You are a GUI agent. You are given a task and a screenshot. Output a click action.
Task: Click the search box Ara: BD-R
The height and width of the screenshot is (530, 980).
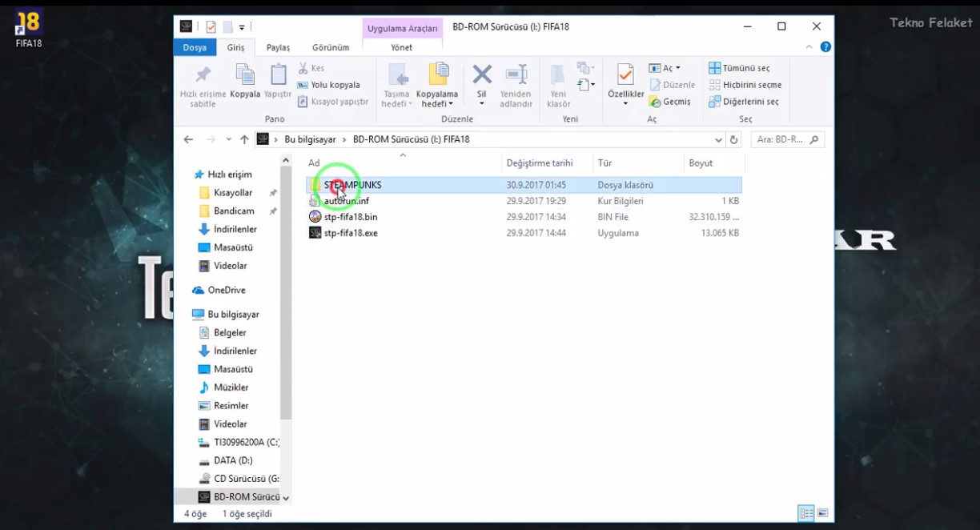click(788, 139)
